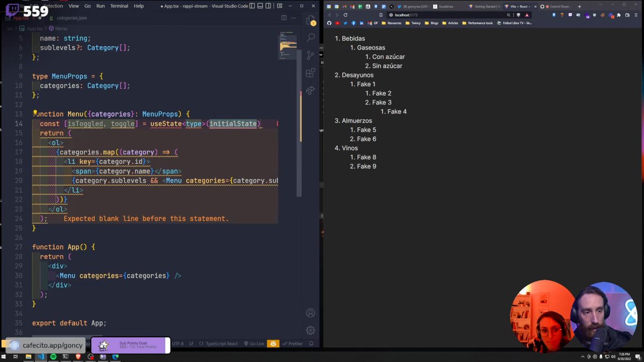Open the Twitter bookmark icon
The height and width of the screenshot is (362, 644).
pos(345,23)
